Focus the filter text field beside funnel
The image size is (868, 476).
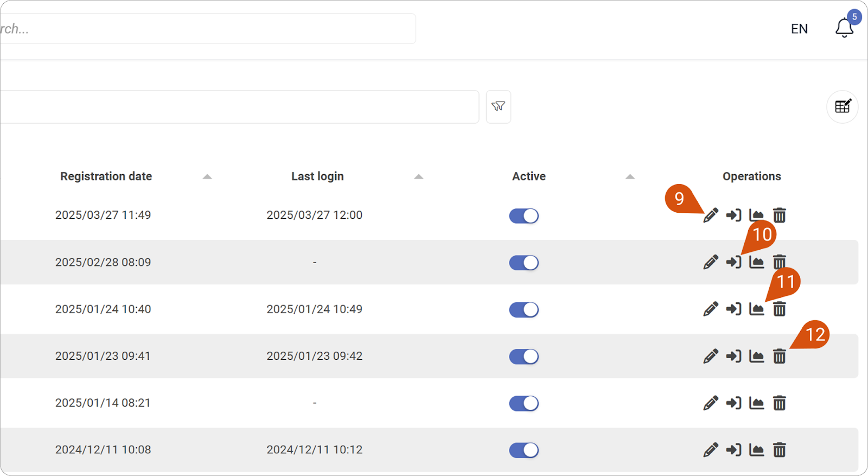point(239,106)
